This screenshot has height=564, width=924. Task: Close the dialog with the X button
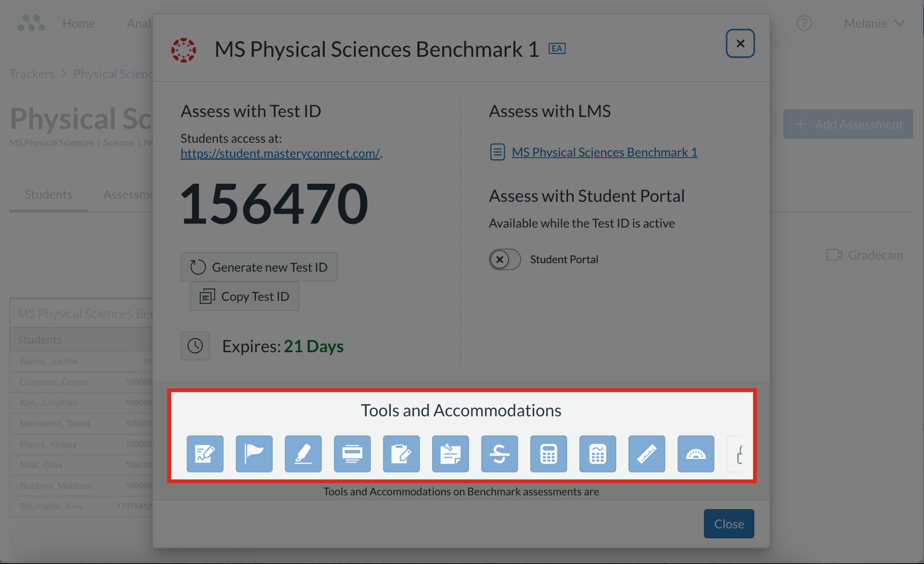[740, 43]
